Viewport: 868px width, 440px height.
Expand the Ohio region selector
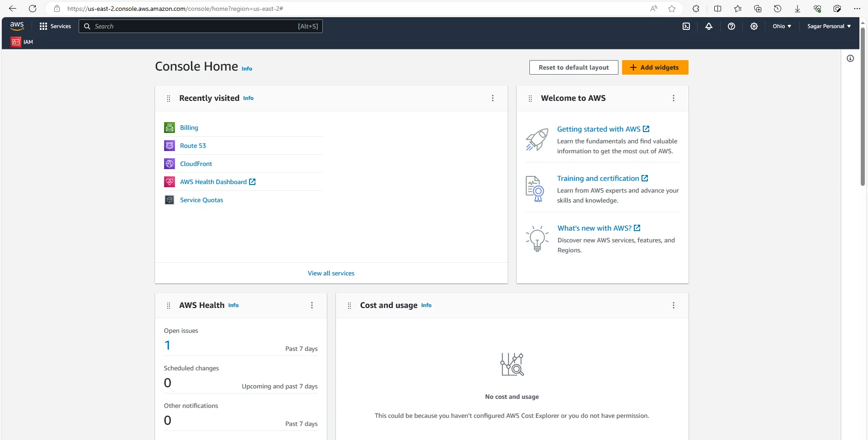[x=782, y=26]
